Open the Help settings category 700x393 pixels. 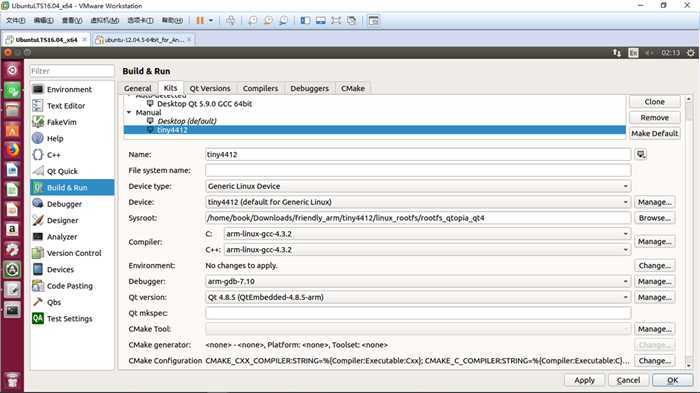coord(72,138)
